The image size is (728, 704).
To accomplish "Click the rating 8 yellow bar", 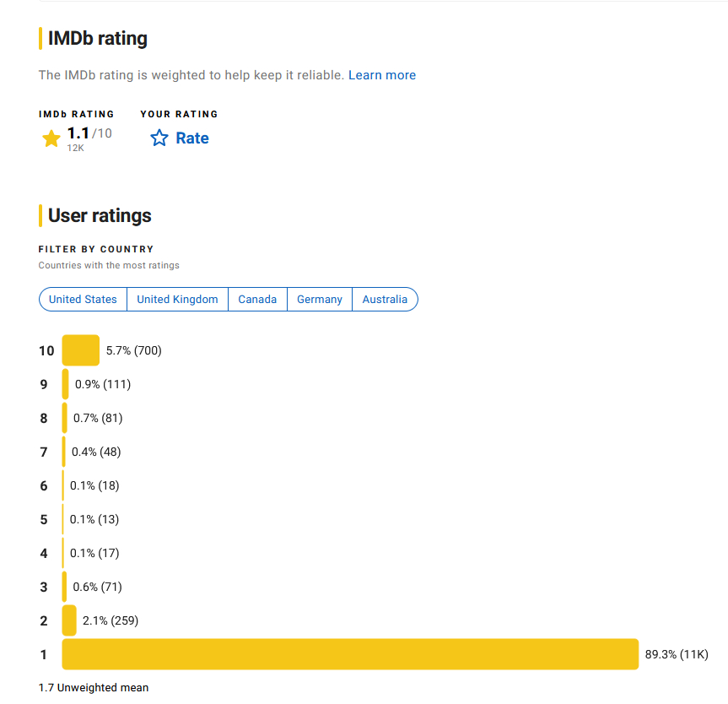I will coord(65,418).
